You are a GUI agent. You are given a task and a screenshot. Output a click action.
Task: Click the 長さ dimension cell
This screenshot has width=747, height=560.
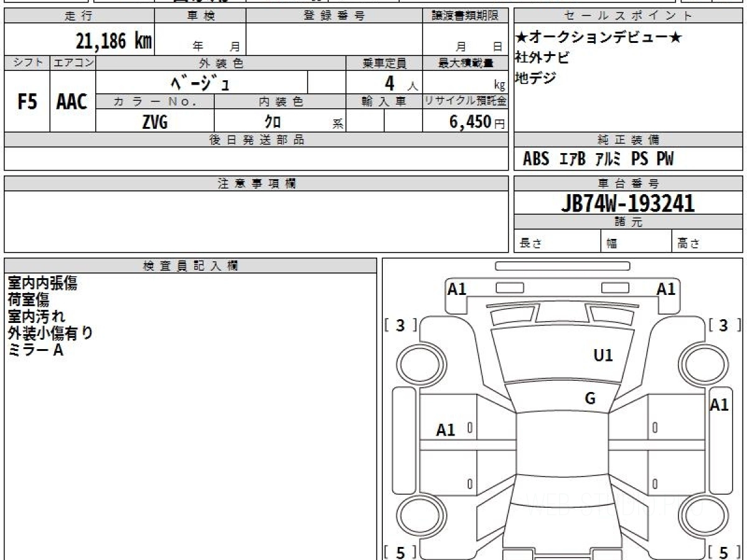(x=557, y=241)
